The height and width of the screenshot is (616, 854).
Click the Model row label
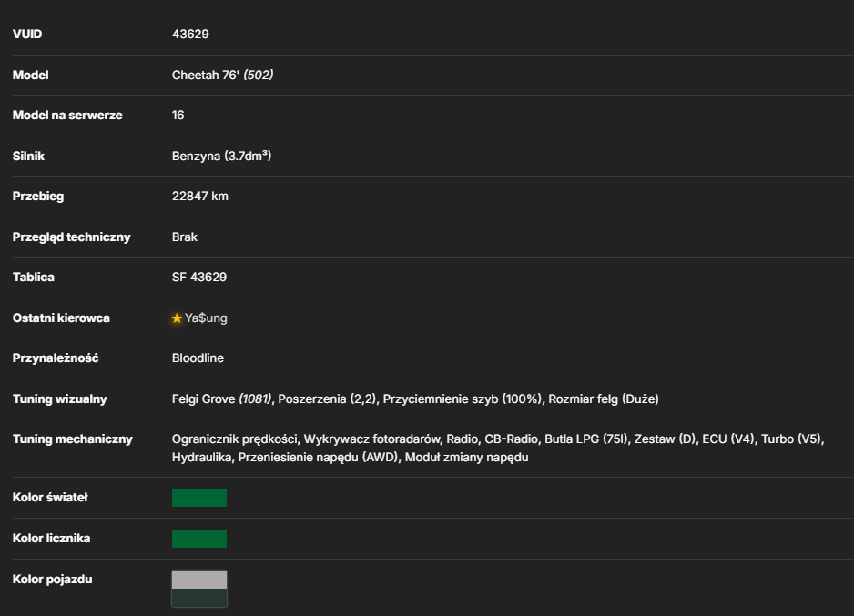(x=31, y=76)
